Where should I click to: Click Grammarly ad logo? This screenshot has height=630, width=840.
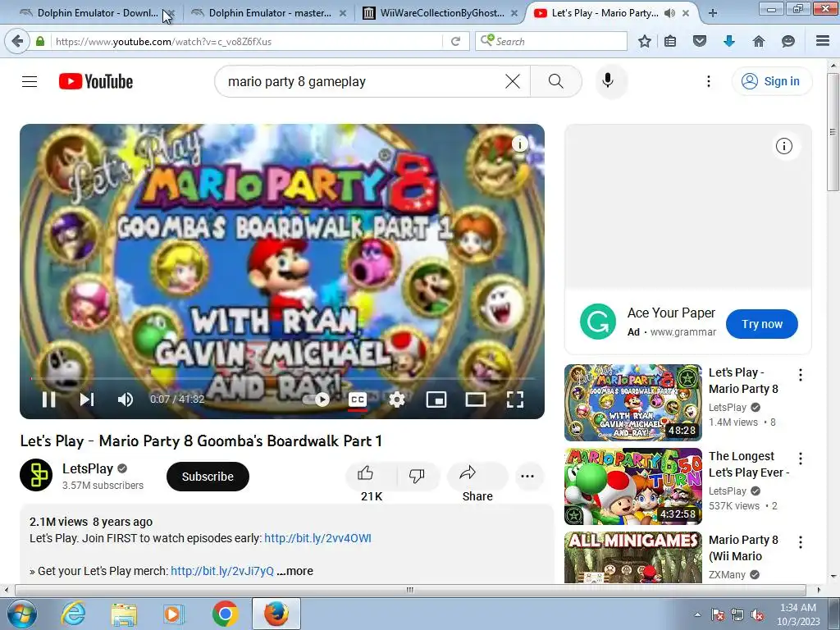(x=598, y=322)
